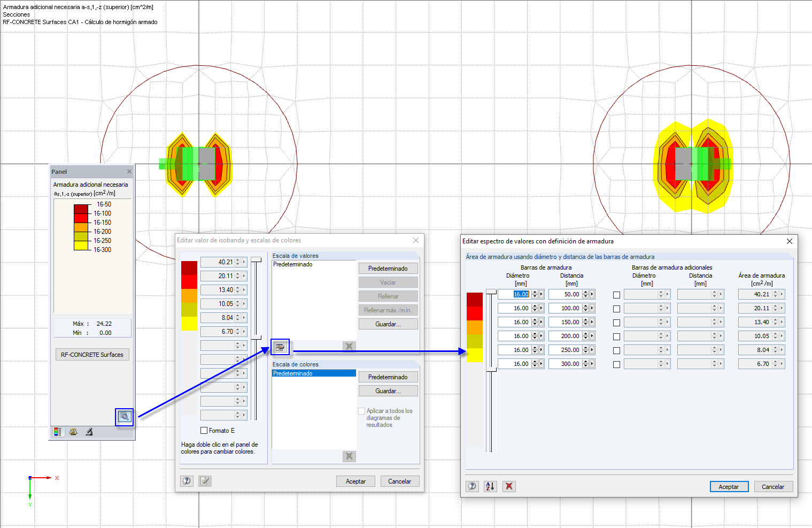Viewport: 812px width, 528px height.
Task: Click the upper slider handle in the spectrum dialog
Action: pyautogui.click(x=491, y=292)
